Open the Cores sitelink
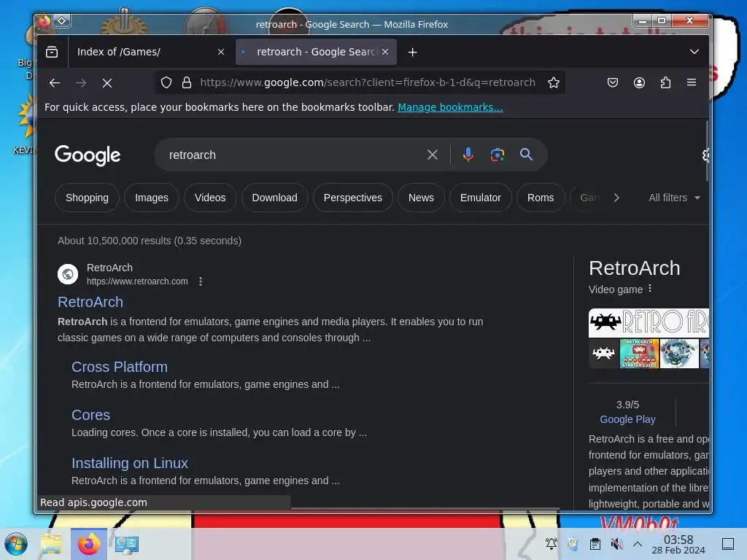Viewport: 747px width, 560px height. (90, 415)
